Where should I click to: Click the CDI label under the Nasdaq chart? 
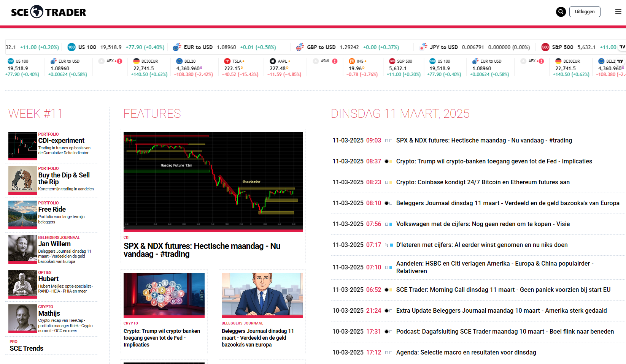127,237
